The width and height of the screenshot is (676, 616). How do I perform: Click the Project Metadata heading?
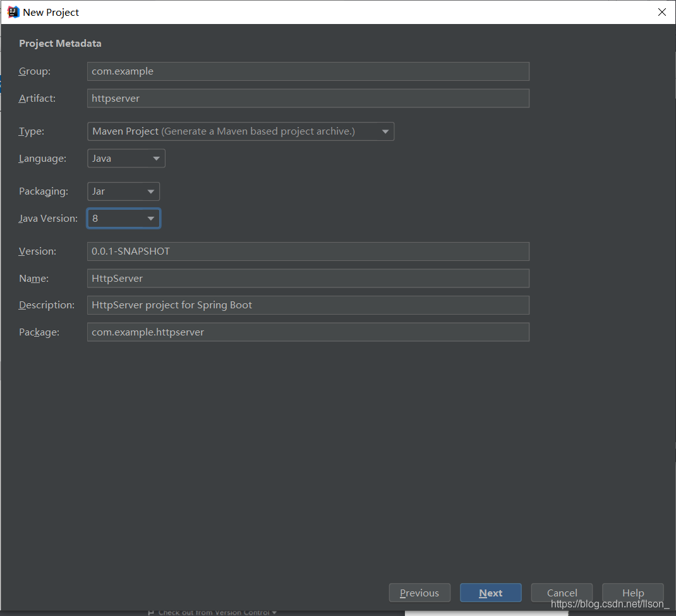pos(60,44)
